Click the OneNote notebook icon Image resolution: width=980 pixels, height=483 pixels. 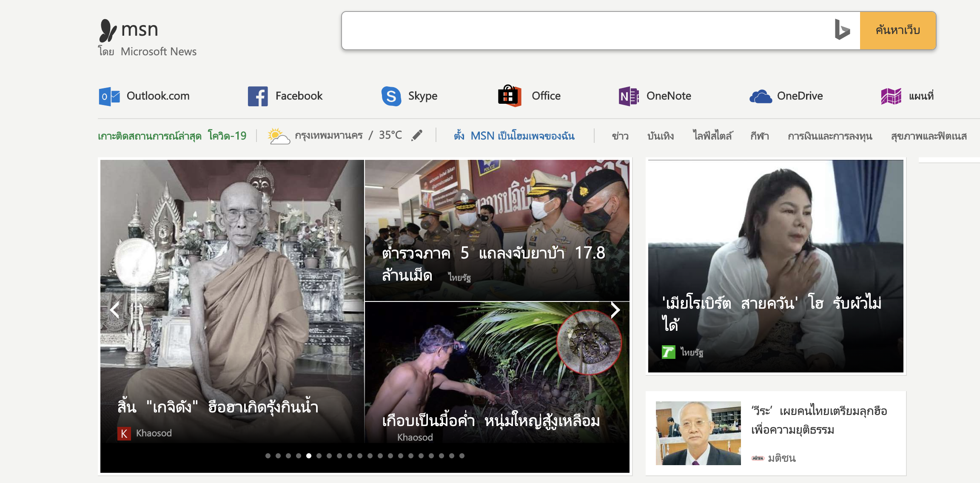628,96
